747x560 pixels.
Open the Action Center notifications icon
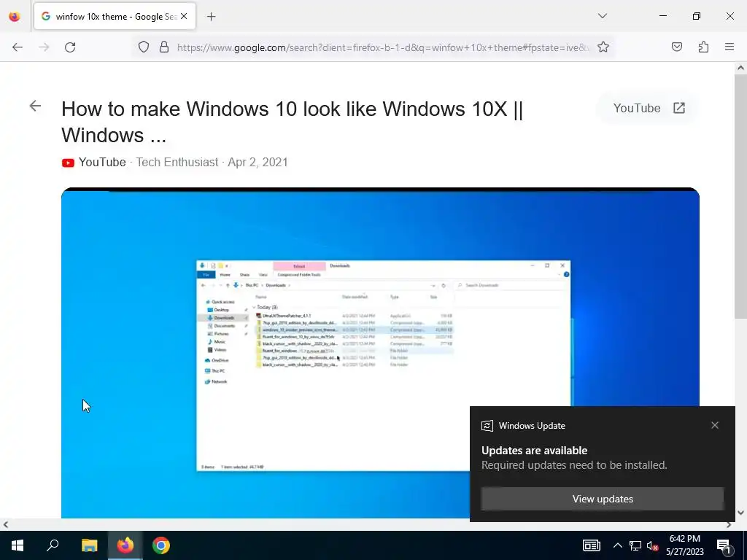[724, 545]
